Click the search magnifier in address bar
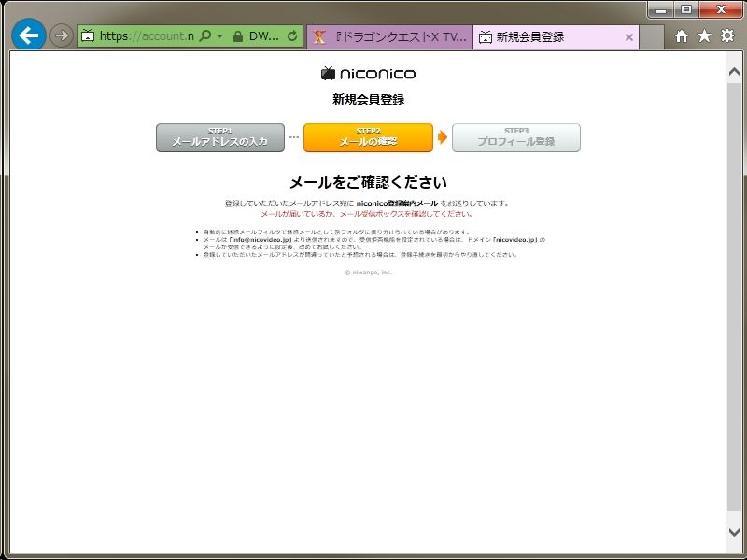This screenshot has height=560, width=747. tap(204, 35)
